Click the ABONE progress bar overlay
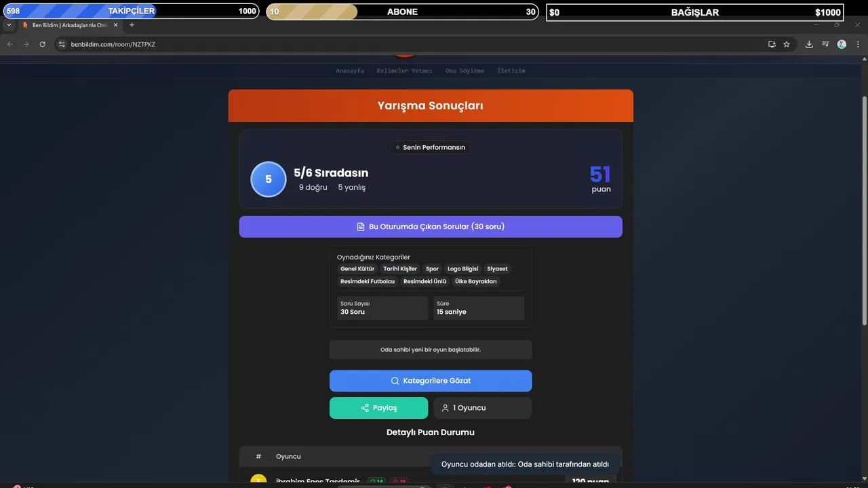This screenshot has height=488, width=868. point(402,12)
